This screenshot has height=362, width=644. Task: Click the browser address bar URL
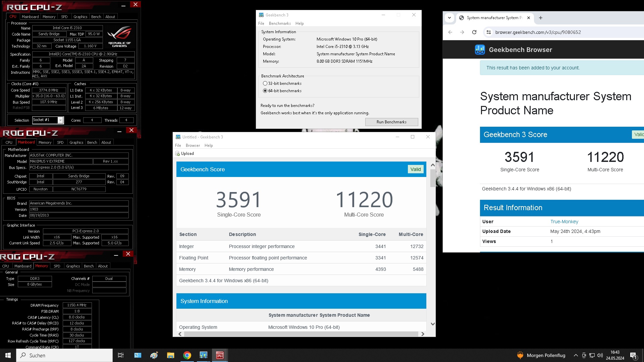(x=538, y=32)
